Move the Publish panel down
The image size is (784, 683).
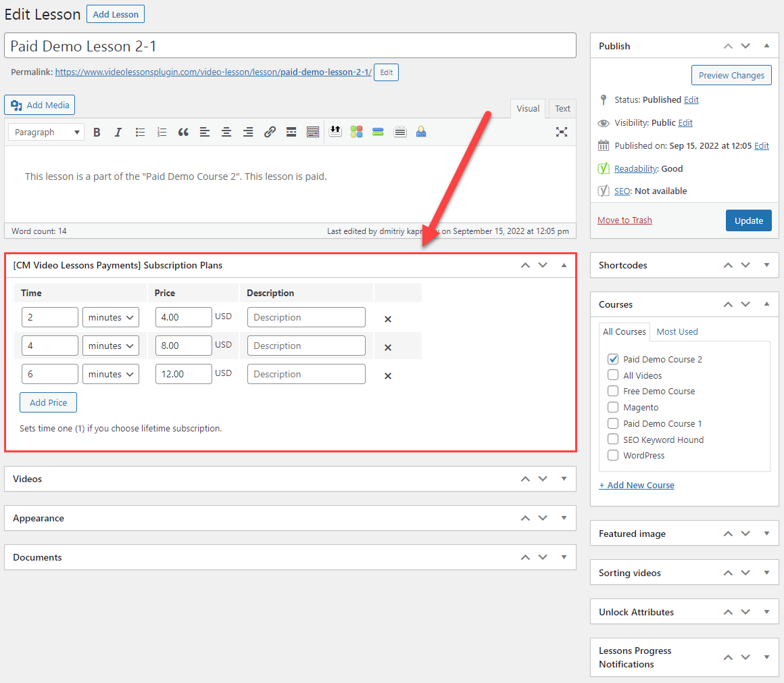pyautogui.click(x=745, y=46)
